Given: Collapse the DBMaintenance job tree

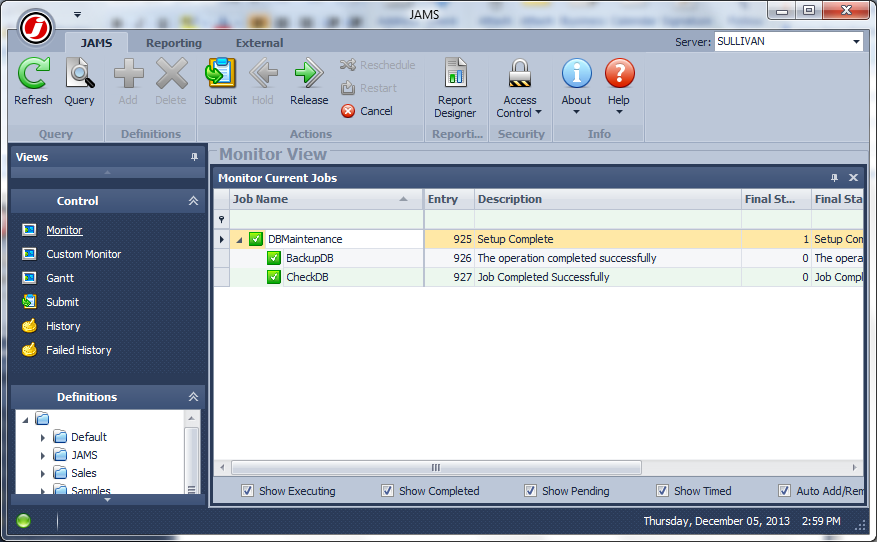Looking at the screenshot, I should click(239, 240).
